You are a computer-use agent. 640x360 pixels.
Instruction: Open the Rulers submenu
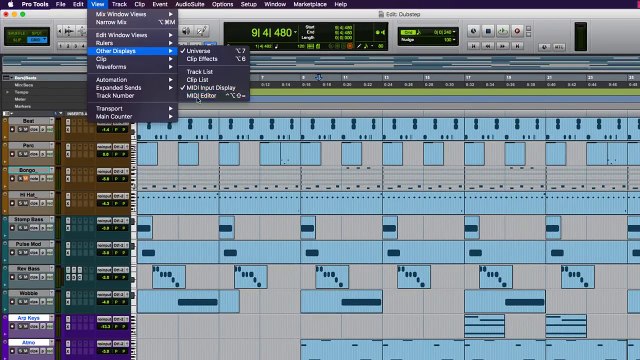(132, 43)
